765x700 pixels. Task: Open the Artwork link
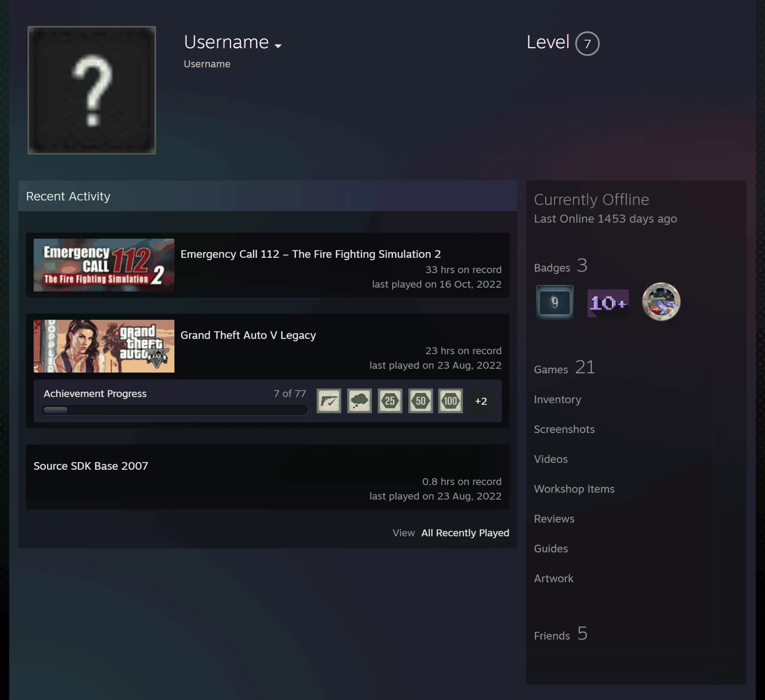coord(553,578)
